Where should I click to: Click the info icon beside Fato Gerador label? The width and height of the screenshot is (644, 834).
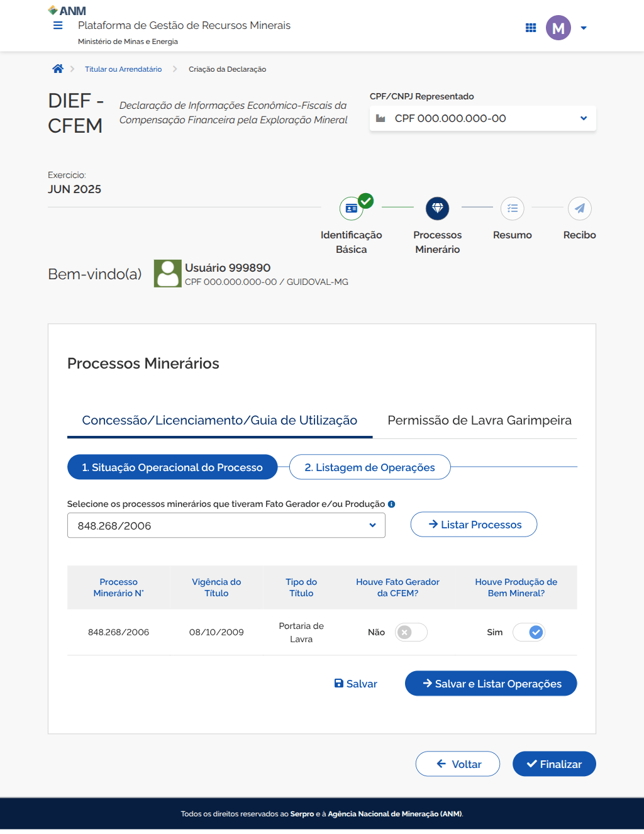(391, 504)
